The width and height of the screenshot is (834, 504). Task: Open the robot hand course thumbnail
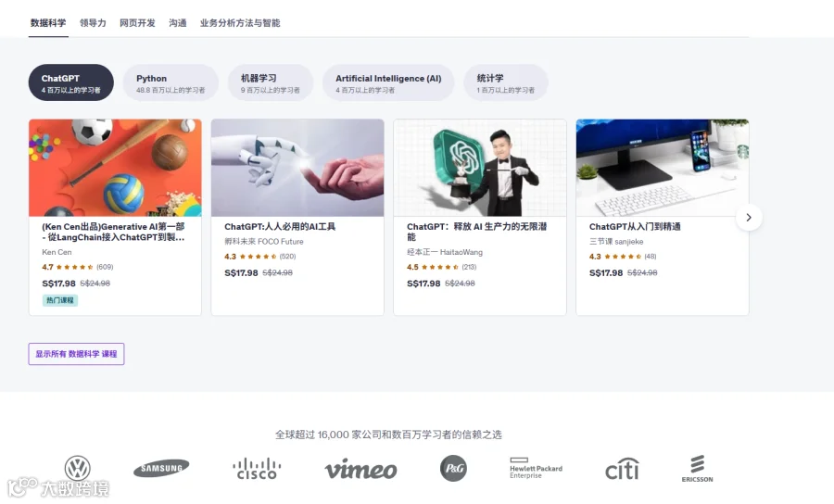[x=297, y=168]
